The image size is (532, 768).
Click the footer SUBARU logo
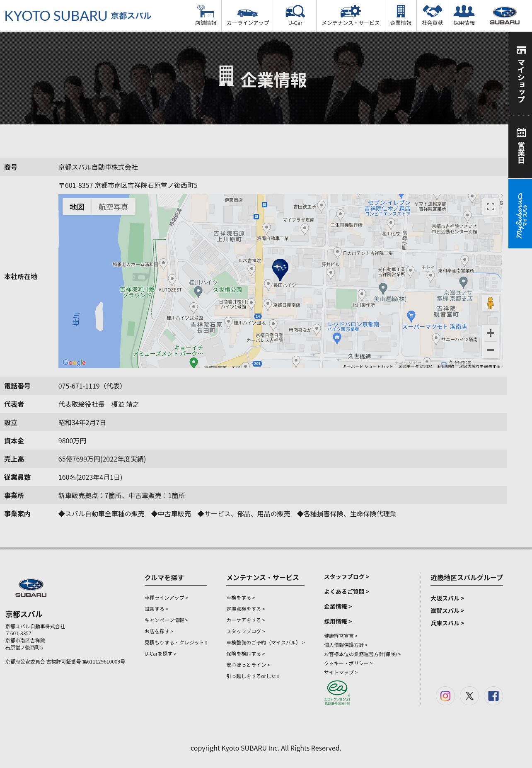coord(31,588)
